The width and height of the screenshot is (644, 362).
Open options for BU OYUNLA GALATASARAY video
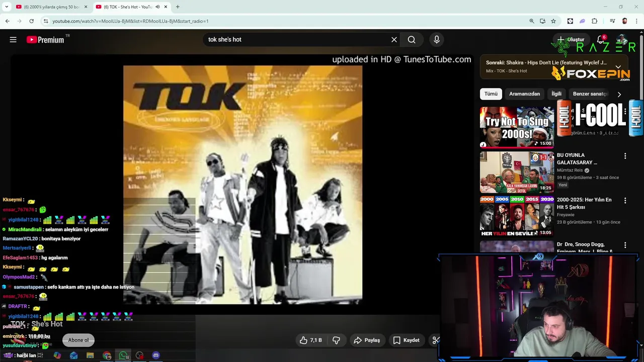(x=625, y=156)
